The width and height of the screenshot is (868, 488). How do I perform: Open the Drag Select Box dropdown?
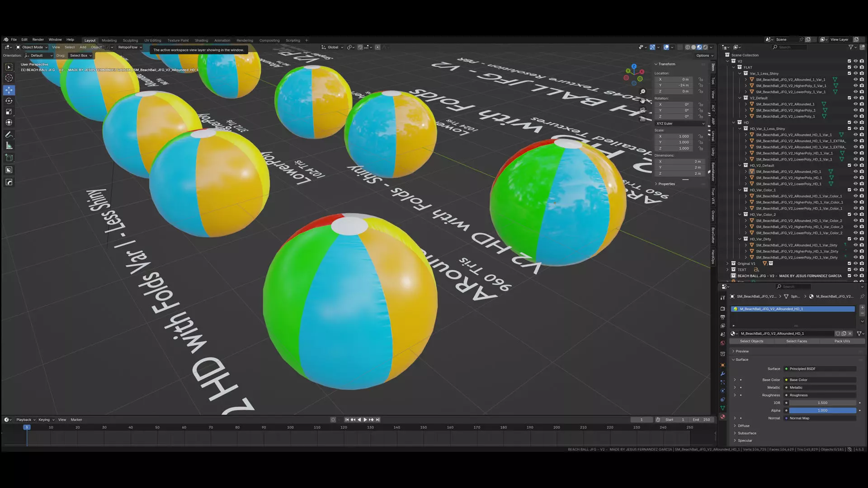(80, 56)
